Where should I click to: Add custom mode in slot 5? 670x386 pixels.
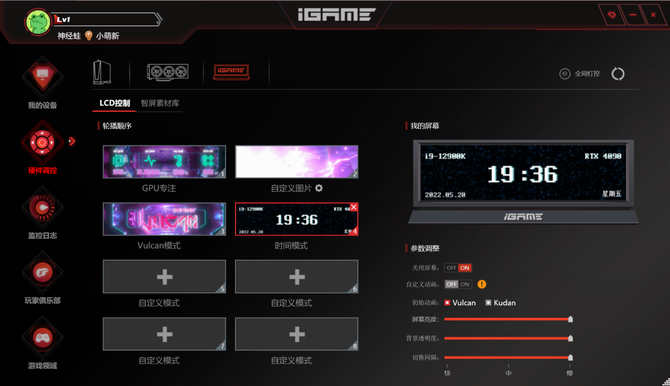pos(165,277)
